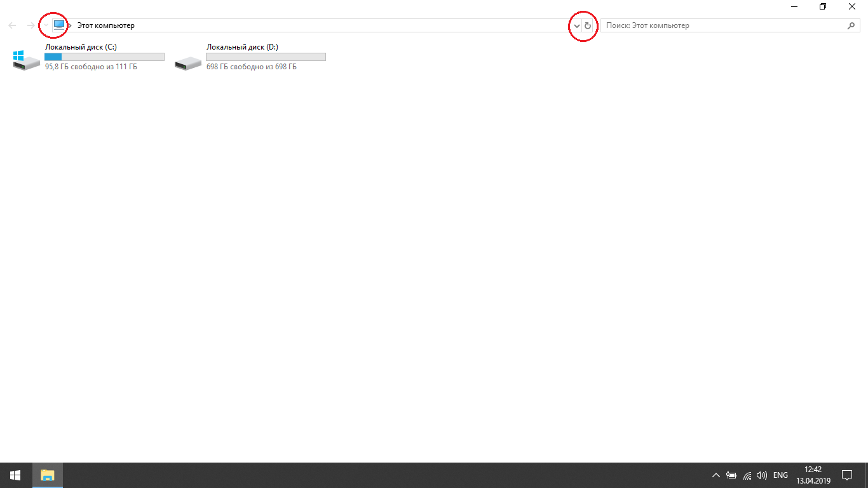This screenshot has width=868, height=488.
Task: Open the volume control in system tray
Action: (x=761, y=475)
